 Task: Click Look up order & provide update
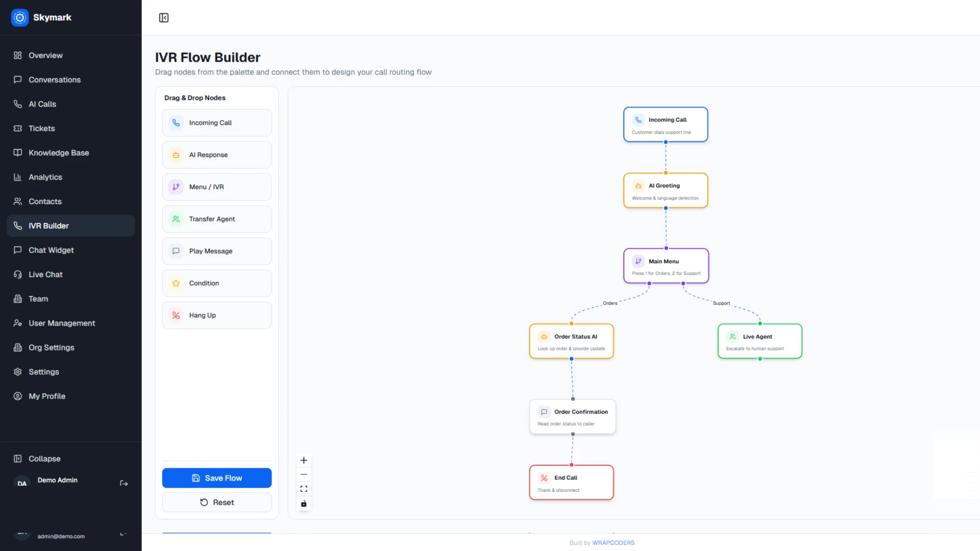(x=571, y=349)
